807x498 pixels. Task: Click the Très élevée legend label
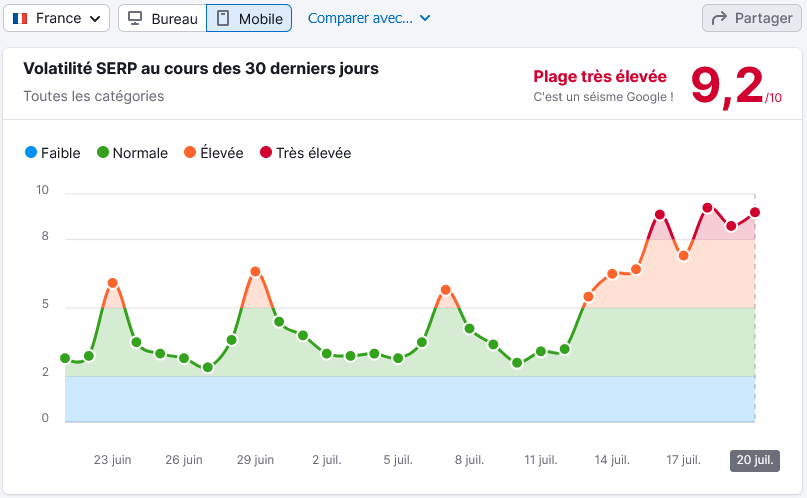click(313, 153)
